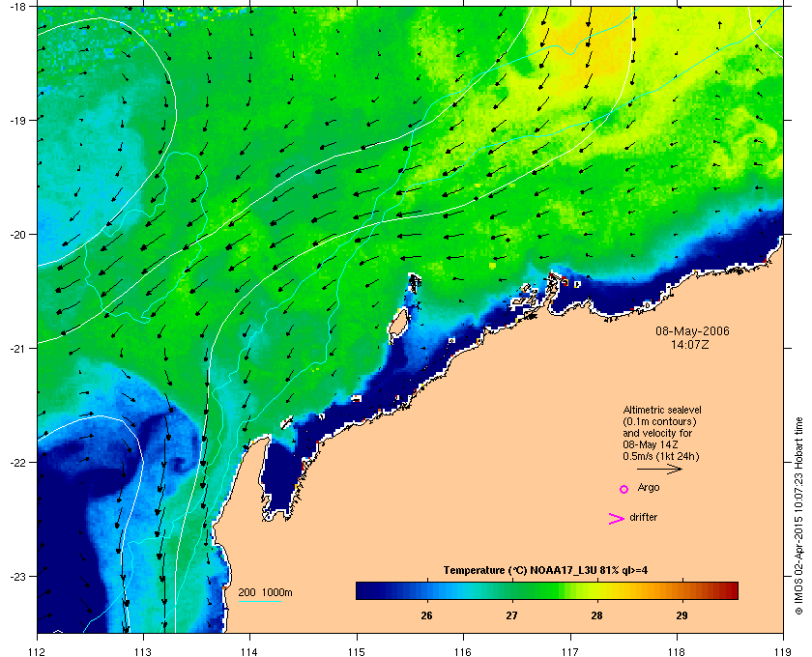The width and height of the screenshot is (812, 657).
Task: Click the 'drifter' legend label
Action: click(x=643, y=517)
